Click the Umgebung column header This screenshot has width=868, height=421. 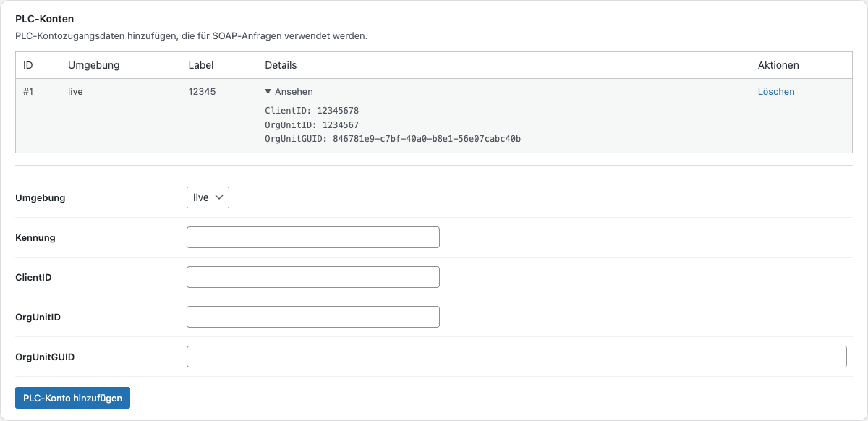tap(88, 64)
